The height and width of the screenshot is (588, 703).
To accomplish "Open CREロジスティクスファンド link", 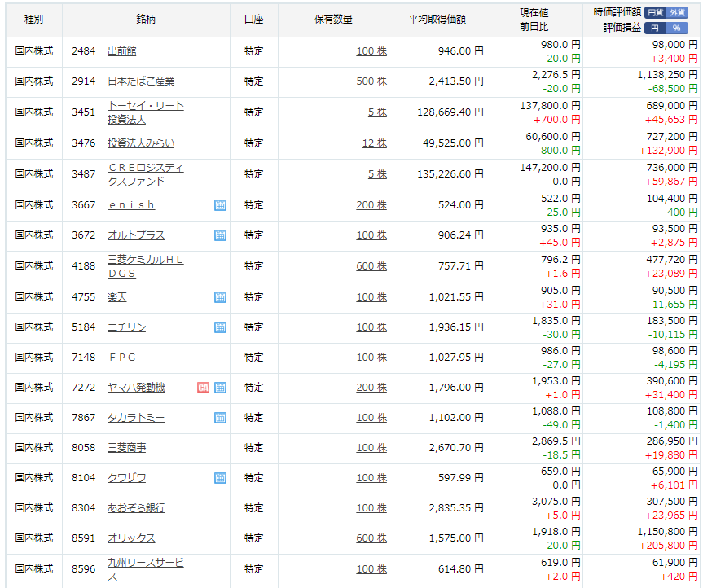I will (145, 174).
